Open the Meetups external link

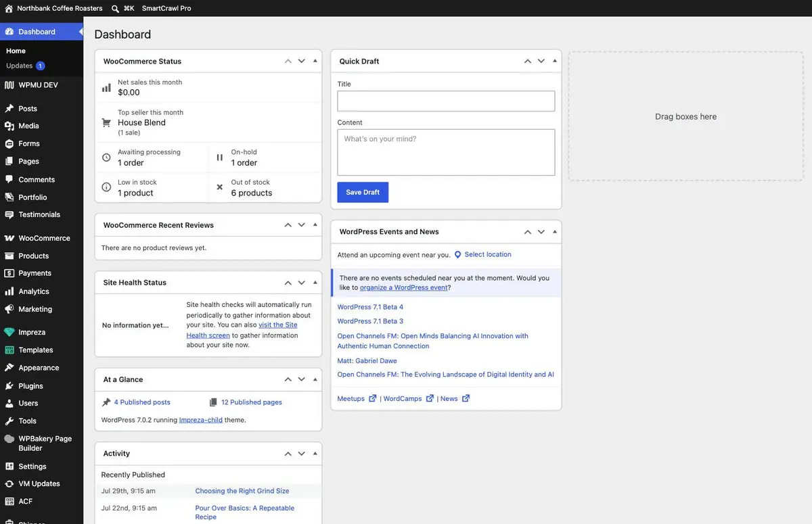[x=357, y=399]
